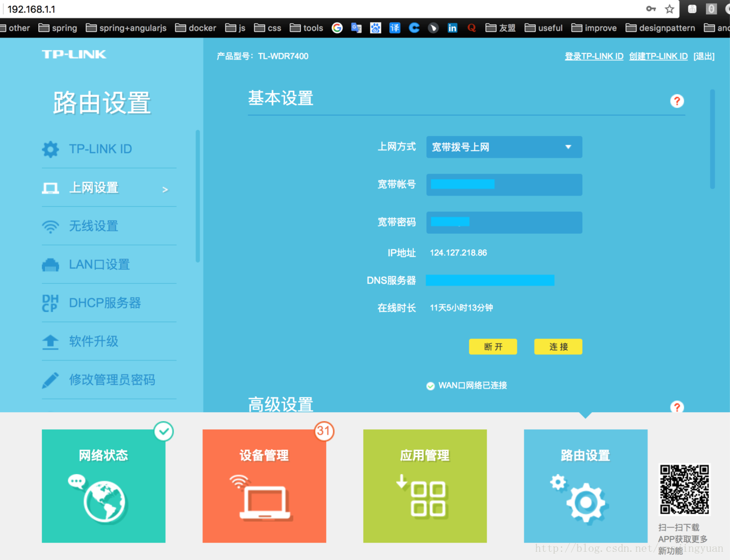This screenshot has width=730, height=560.
Task: Click the TP-LINK logo
Action: coord(74,54)
